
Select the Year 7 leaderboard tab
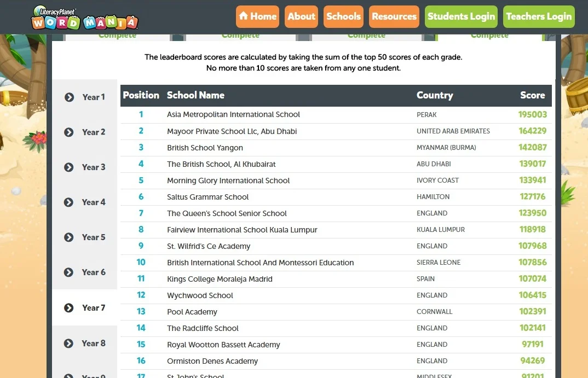point(85,308)
